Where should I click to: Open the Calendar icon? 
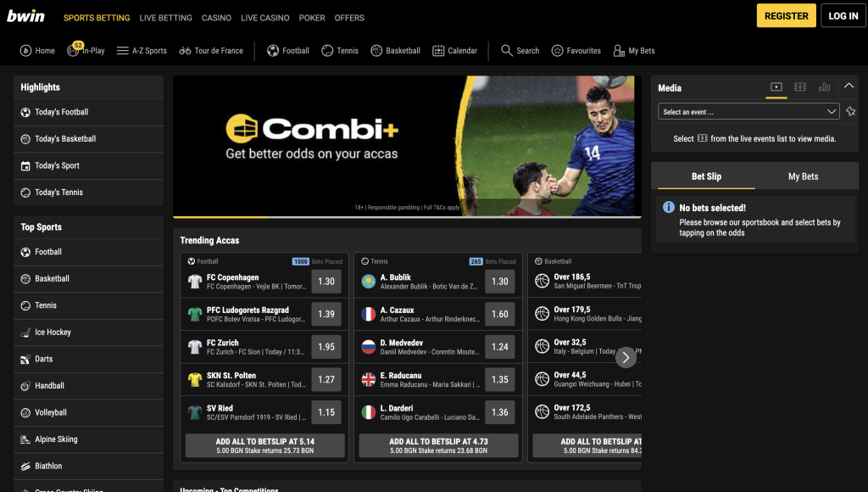click(438, 50)
